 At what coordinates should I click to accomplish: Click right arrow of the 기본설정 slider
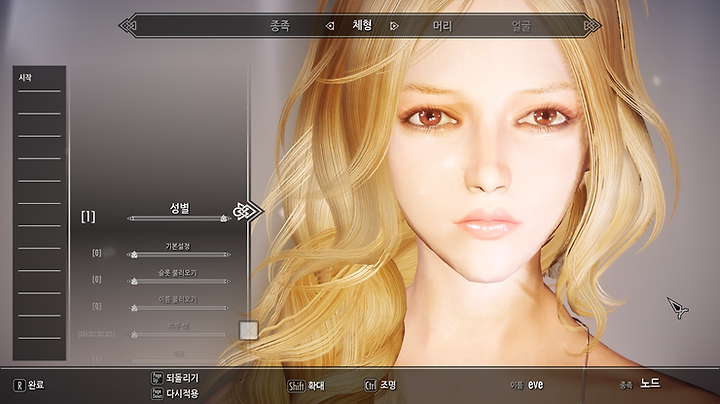click(x=228, y=254)
